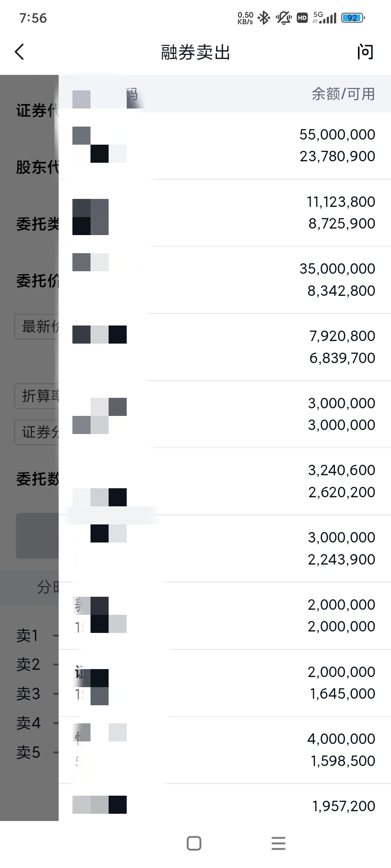This screenshot has width=391, height=868.
Task: Tap the muted vibrate status icon
Action: (x=284, y=18)
